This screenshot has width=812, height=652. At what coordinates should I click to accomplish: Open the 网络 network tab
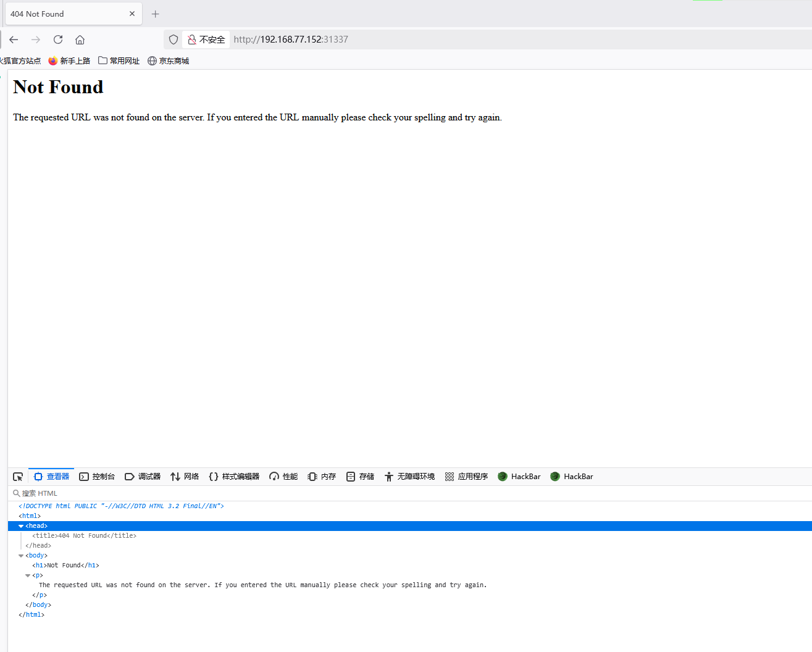tap(185, 477)
